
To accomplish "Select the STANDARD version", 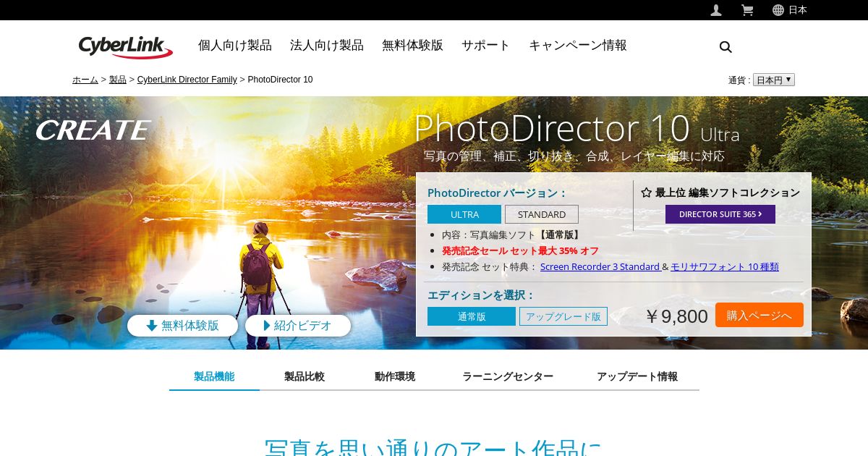I will click(542, 214).
